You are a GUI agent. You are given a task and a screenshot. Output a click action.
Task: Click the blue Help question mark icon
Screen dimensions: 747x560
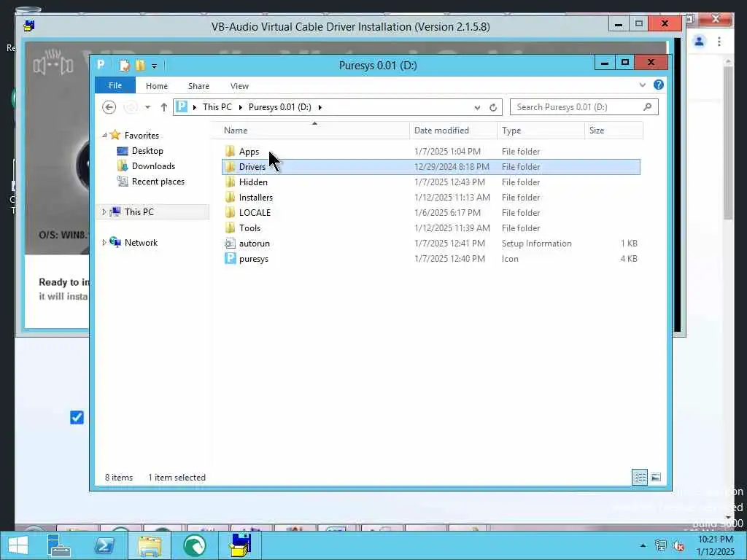pos(659,85)
